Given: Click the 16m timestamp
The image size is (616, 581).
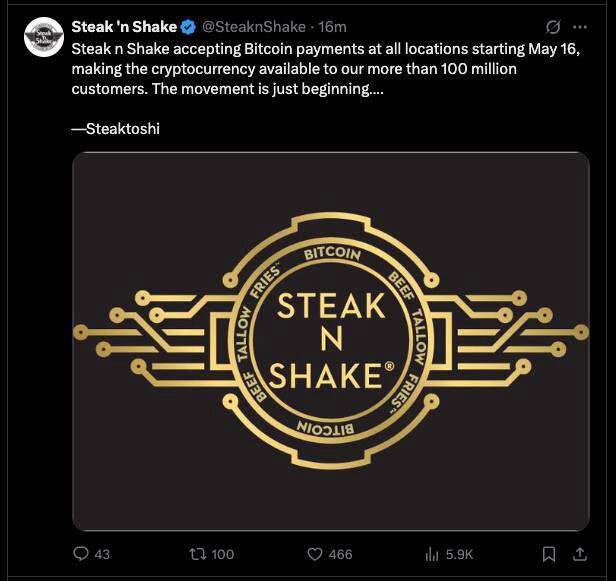Looking at the screenshot, I should coord(332,27).
